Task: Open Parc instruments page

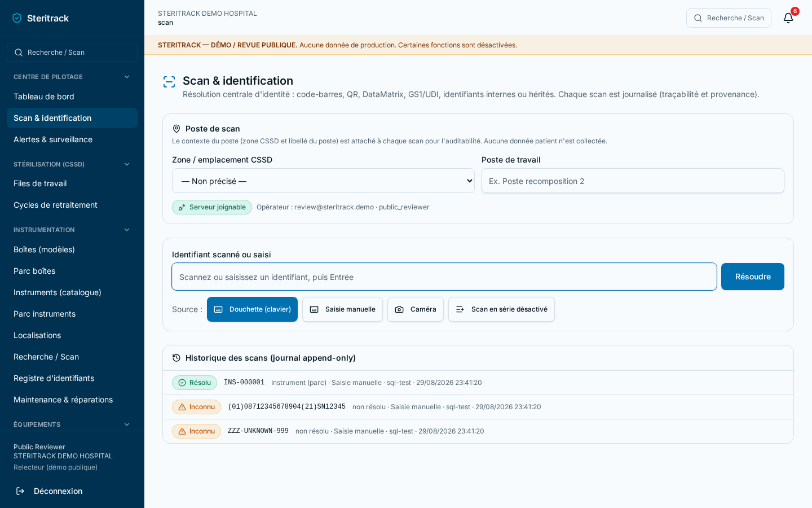Action: (x=72, y=314)
